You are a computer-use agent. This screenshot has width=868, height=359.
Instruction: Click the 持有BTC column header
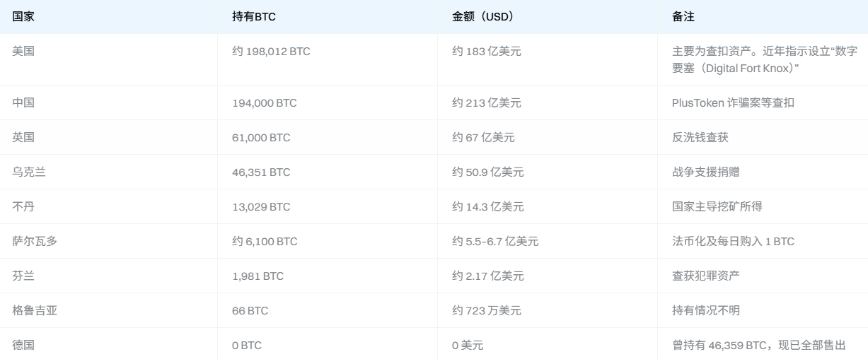coord(253,17)
